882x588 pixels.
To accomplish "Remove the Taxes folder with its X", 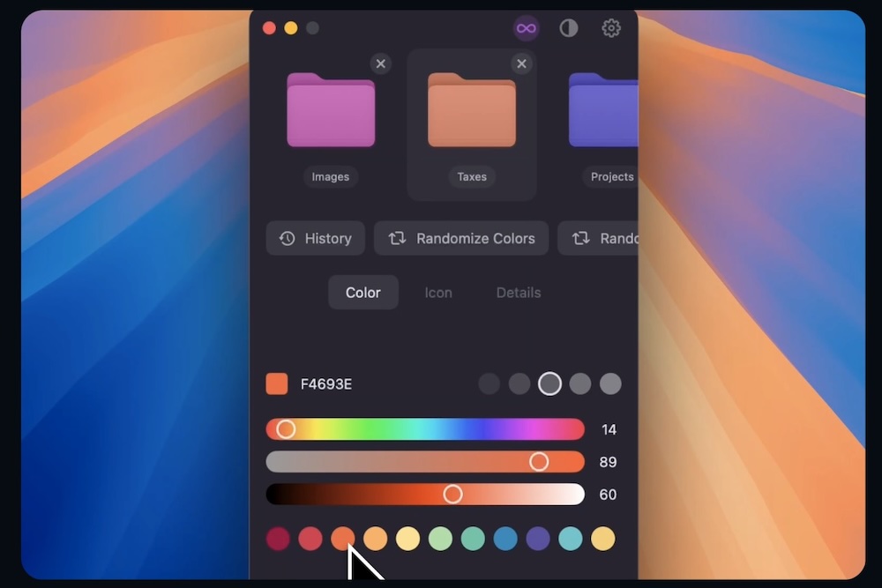I will (x=521, y=63).
